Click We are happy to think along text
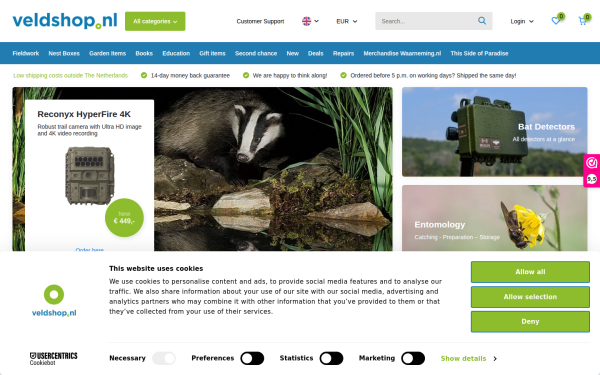Viewport: 600px width, 375px height. point(290,75)
